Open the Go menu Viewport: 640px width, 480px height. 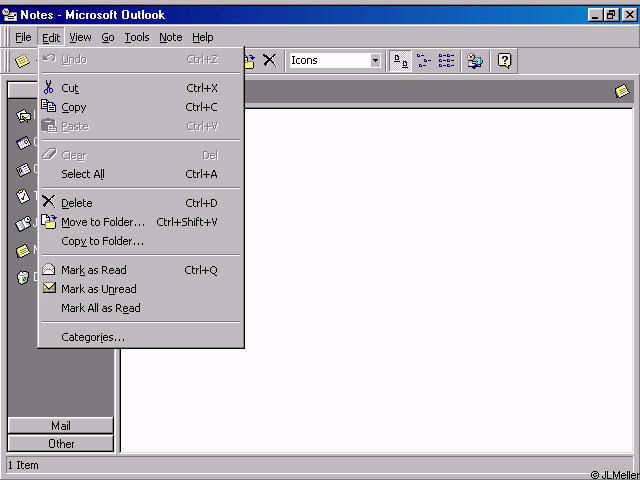click(108, 38)
